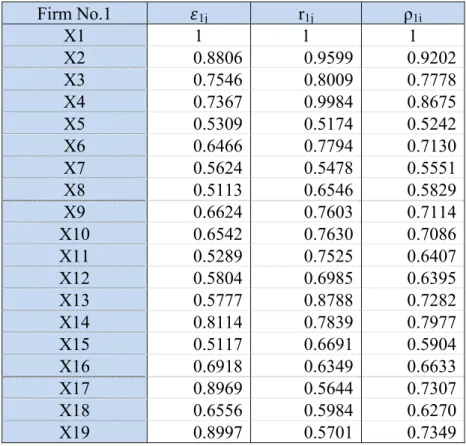This screenshot has height=446, width=466.
Task: Click the value 0.7794
Action: point(328,146)
